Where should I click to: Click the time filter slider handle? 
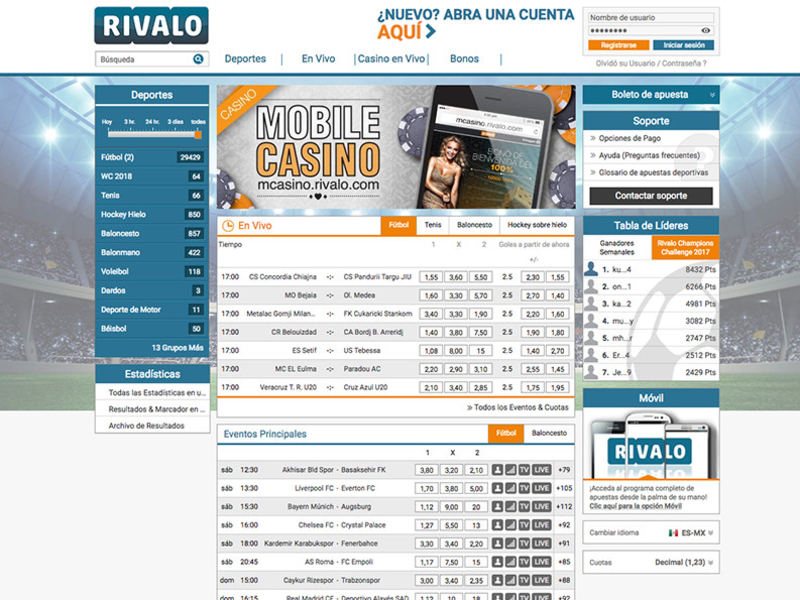pos(198,134)
